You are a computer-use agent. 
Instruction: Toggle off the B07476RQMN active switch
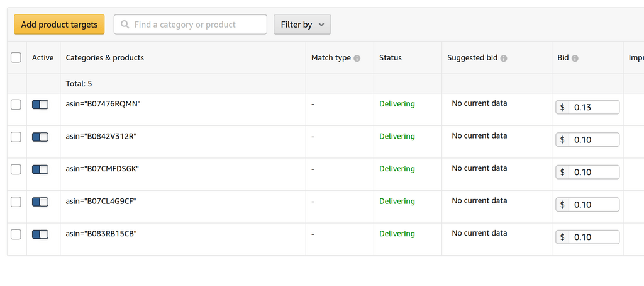pyautogui.click(x=40, y=105)
